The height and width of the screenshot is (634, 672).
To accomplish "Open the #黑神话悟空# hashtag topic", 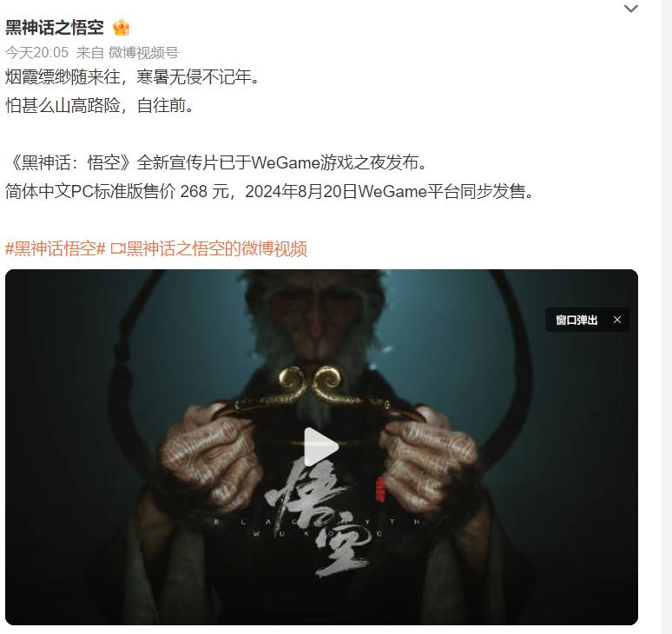I will click(56, 248).
